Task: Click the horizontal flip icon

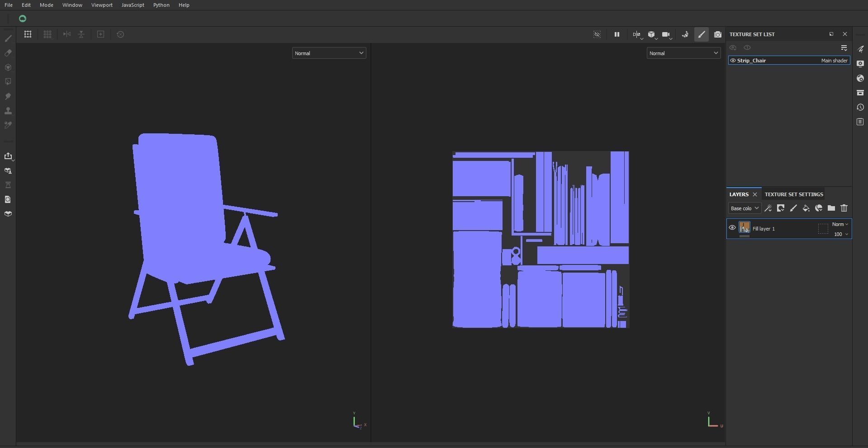Action: tap(67, 34)
